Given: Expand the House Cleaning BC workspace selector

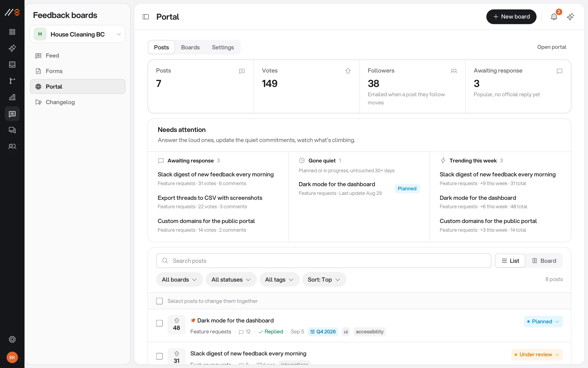Looking at the screenshot, I should click(78, 34).
